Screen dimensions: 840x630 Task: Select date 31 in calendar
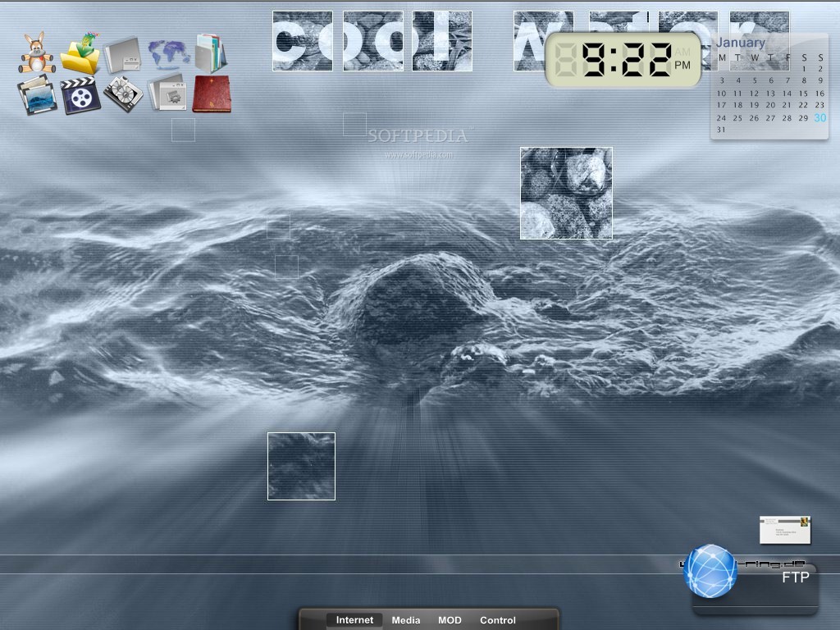coord(721,130)
